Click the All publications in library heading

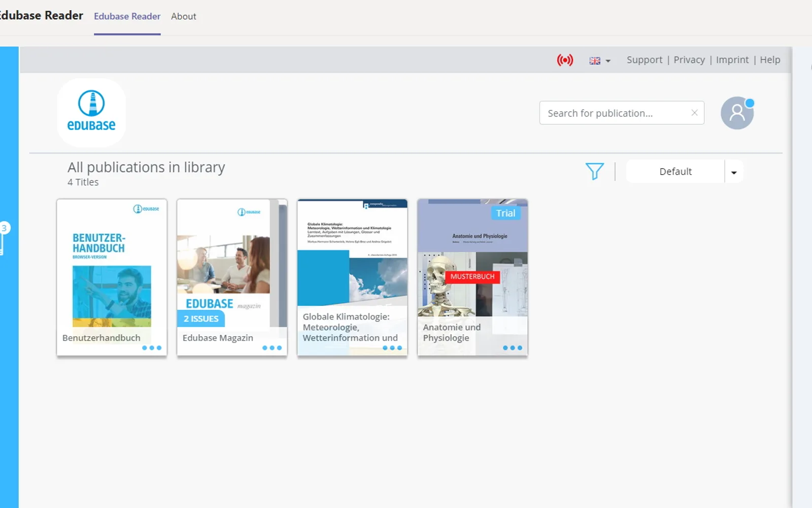tap(146, 167)
